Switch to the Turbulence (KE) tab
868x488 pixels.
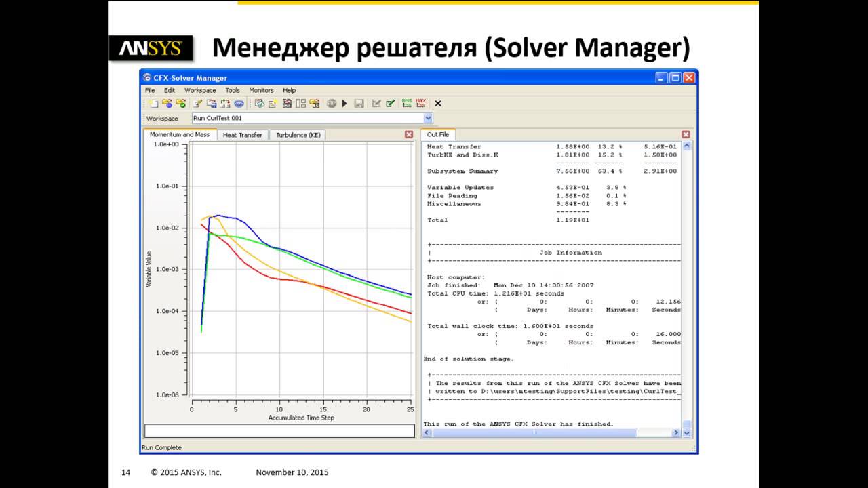click(297, 135)
